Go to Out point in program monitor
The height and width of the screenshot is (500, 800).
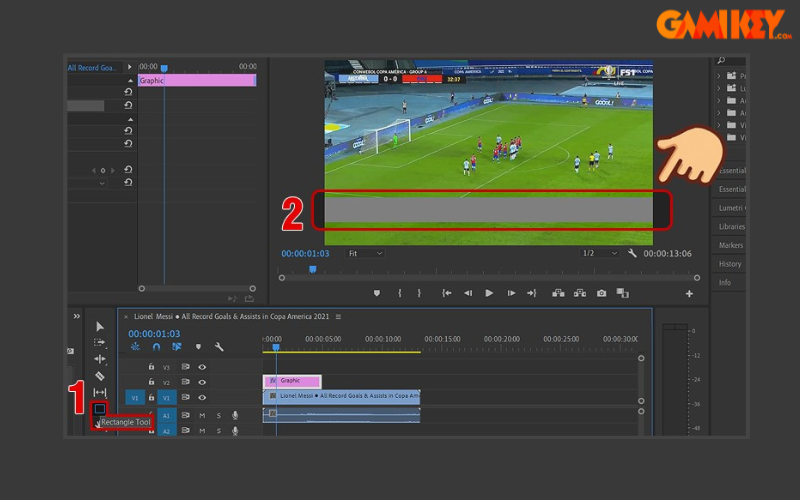532,293
